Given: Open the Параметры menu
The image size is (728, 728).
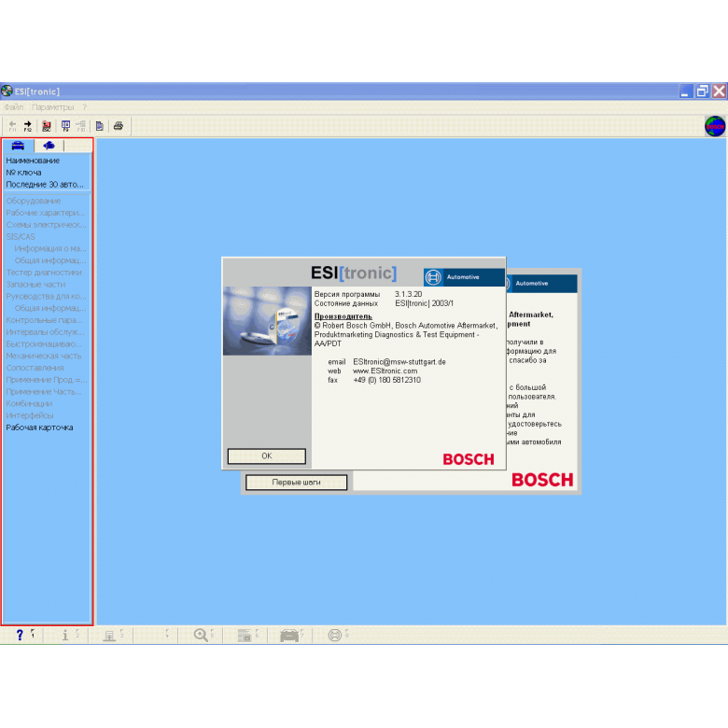Looking at the screenshot, I should tap(52, 107).
